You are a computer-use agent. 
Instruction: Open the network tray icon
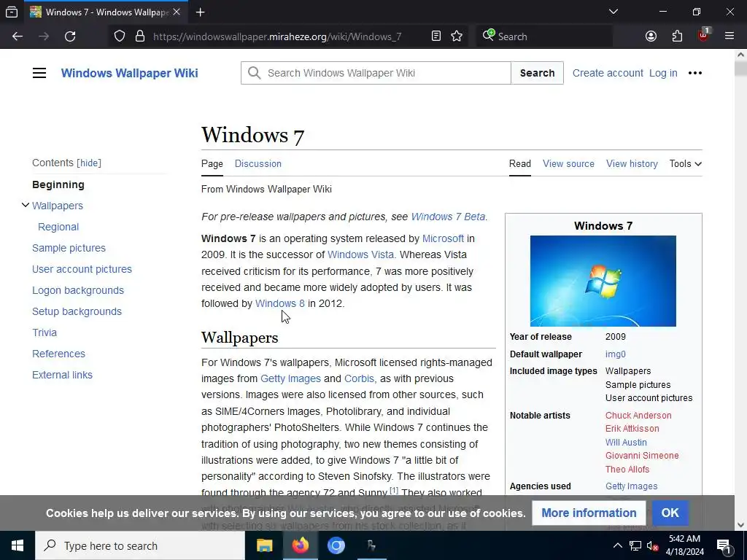[635, 546]
